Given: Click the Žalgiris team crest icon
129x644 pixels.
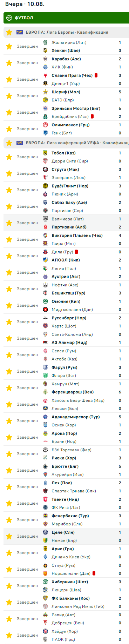Looking at the screenshot, I should tap(45, 42).
